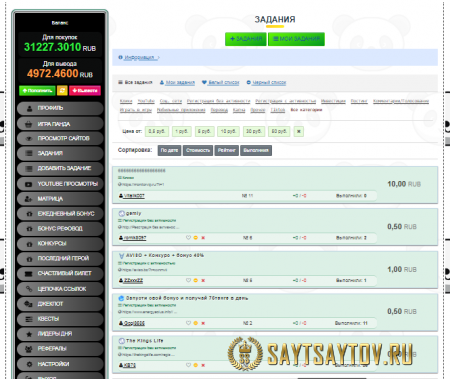Click orange circle icon on gamiy task
This screenshot has width=450, height=379.
196,238
